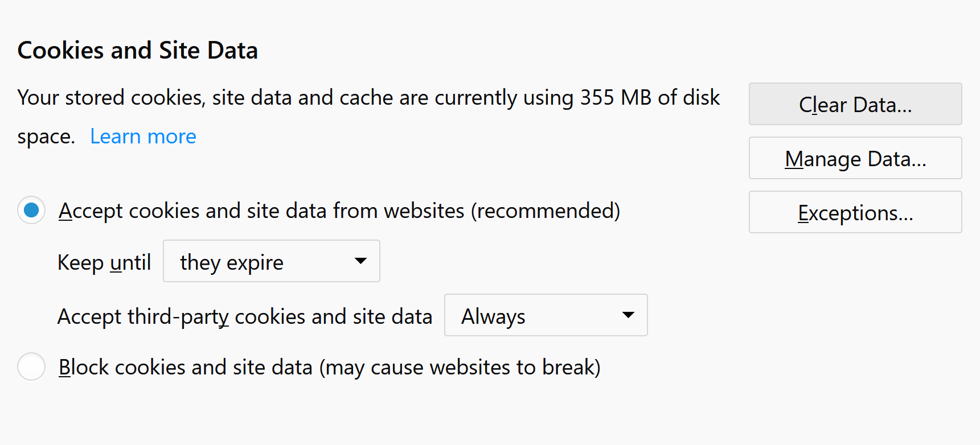Click the arrow on the 'they expire' dropdown
Viewport: 980px width, 445px height.
pyautogui.click(x=360, y=261)
